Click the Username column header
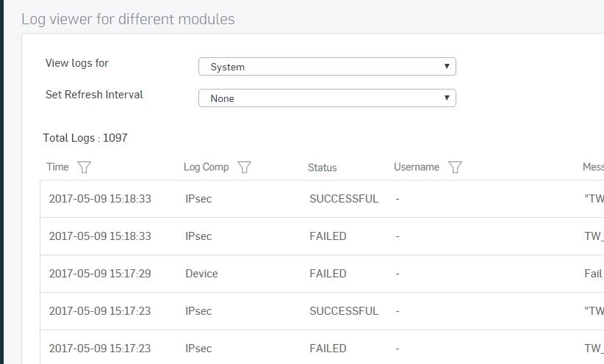 tap(417, 167)
